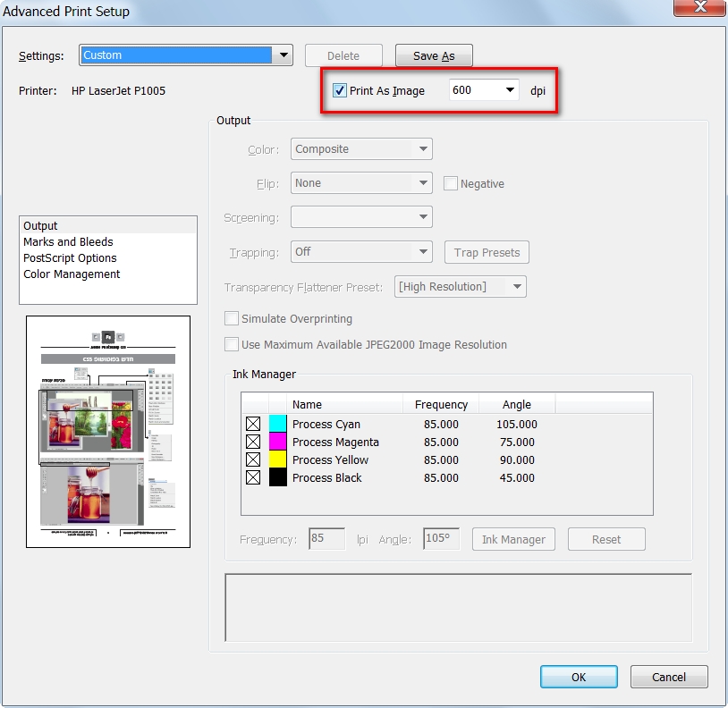Select the Process Black row name
728x708 pixels.
326,478
